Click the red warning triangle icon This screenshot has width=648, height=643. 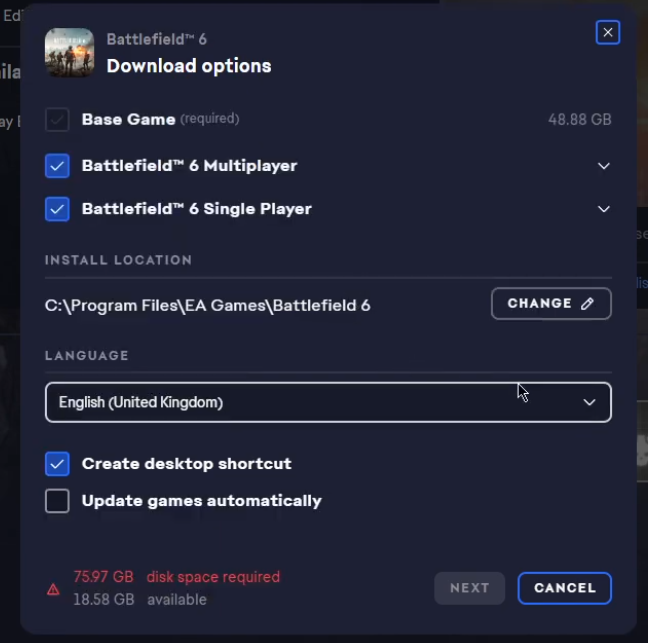coord(53,589)
